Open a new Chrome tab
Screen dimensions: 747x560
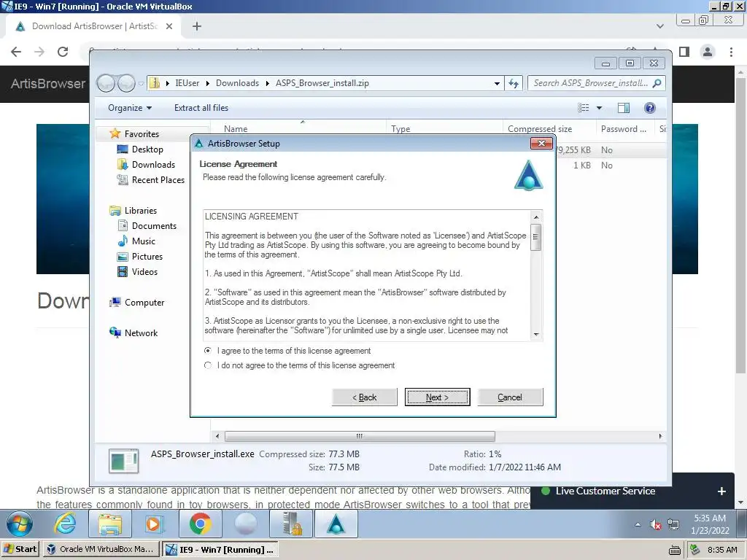pos(197,26)
